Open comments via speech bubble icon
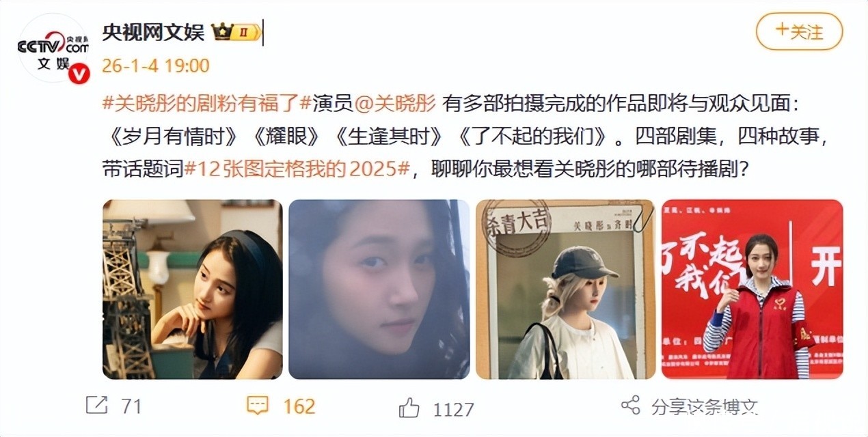This screenshot has height=437, width=868. tap(257, 406)
